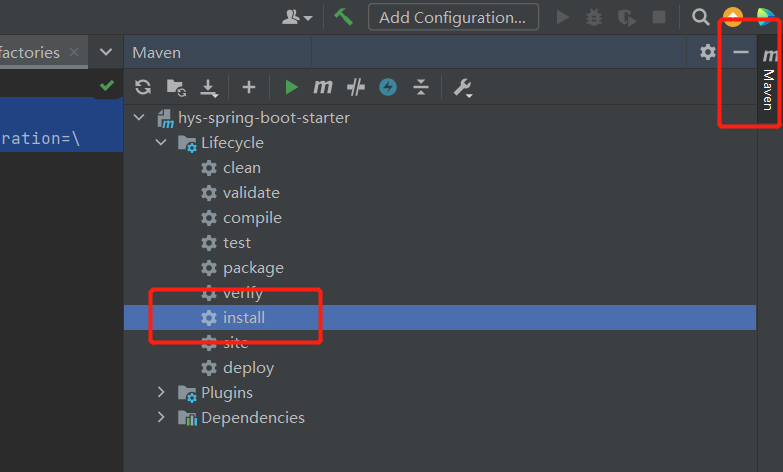783x472 pixels.
Task: Click the green inspection checkmark
Action: (107, 85)
